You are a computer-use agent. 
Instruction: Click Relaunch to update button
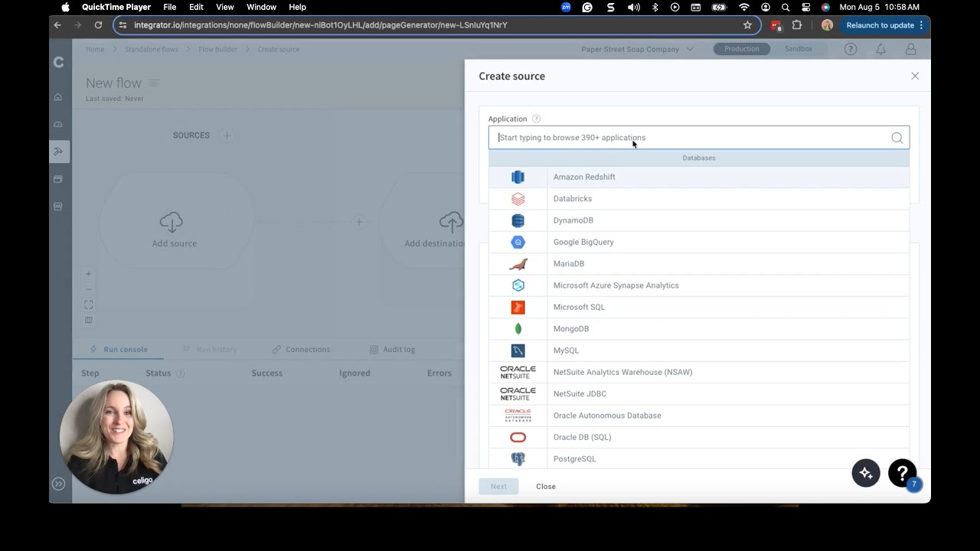coord(885,25)
